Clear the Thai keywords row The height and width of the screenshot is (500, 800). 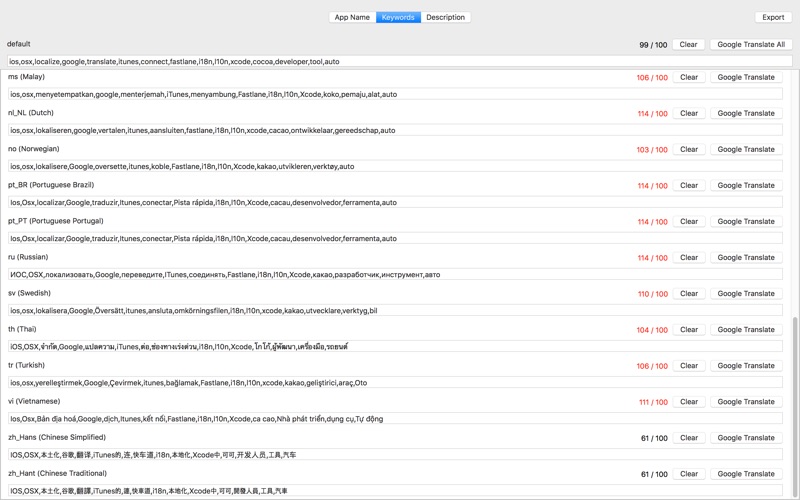point(688,329)
